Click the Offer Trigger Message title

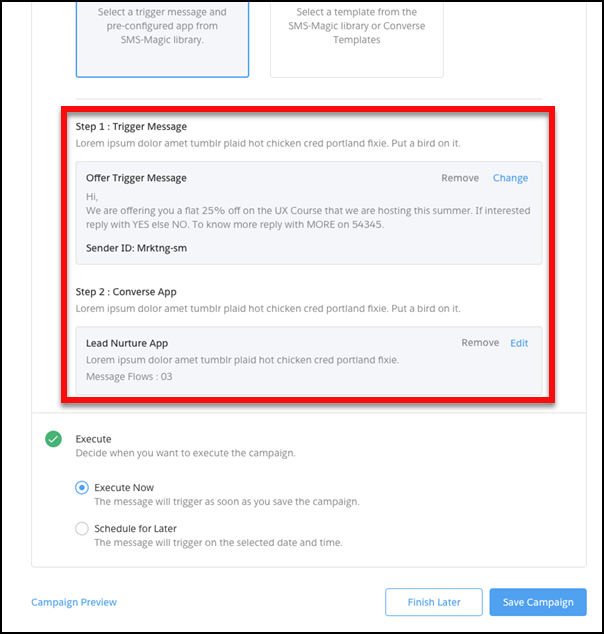click(136, 178)
